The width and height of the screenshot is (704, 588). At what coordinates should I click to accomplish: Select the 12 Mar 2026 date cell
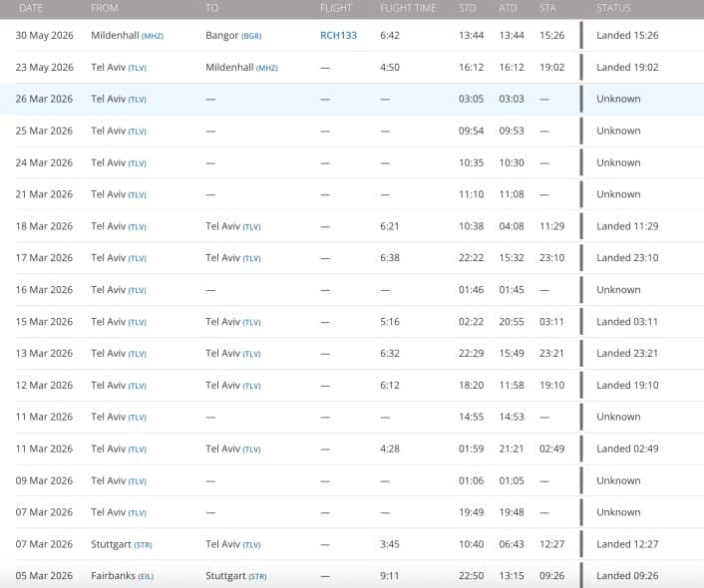pyautogui.click(x=44, y=385)
